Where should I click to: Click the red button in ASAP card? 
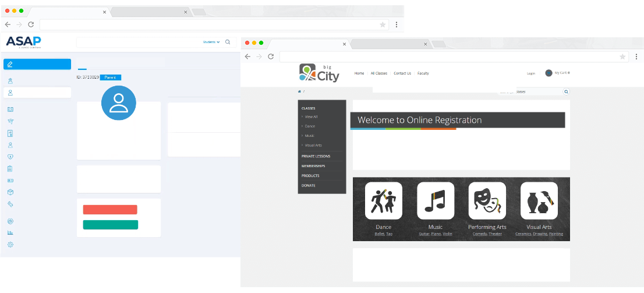click(x=110, y=210)
